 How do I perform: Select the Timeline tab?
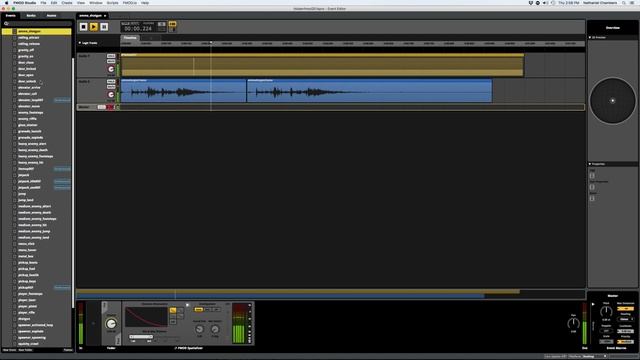[130, 38]
